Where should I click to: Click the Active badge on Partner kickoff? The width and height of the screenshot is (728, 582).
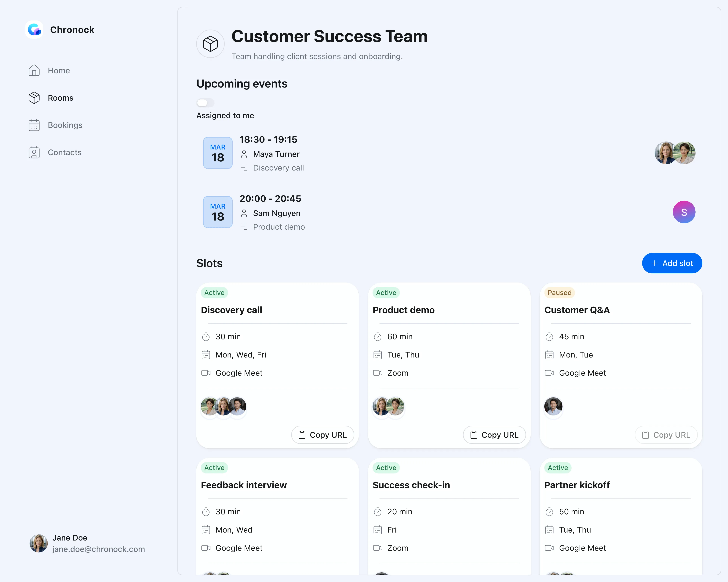(558, 468)
